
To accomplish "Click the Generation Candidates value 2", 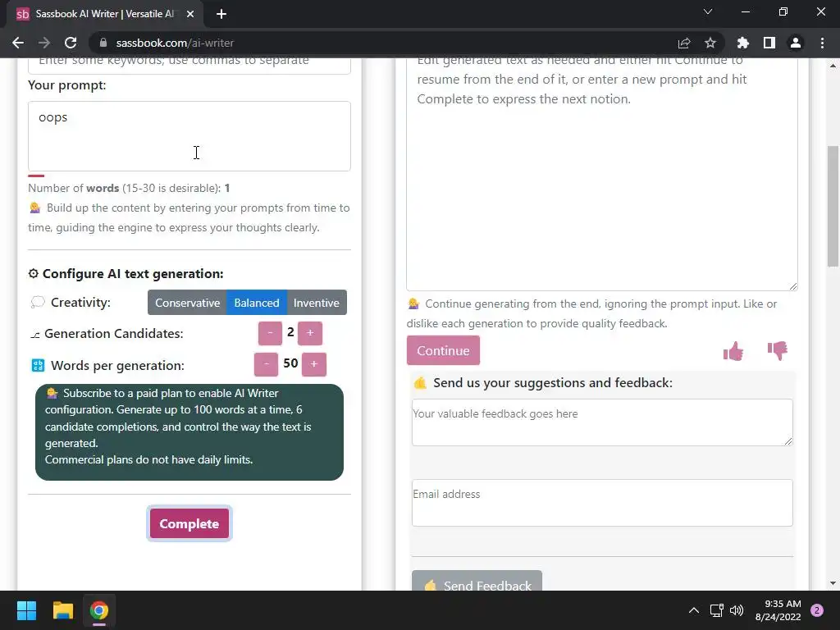I will coord(290,332).
